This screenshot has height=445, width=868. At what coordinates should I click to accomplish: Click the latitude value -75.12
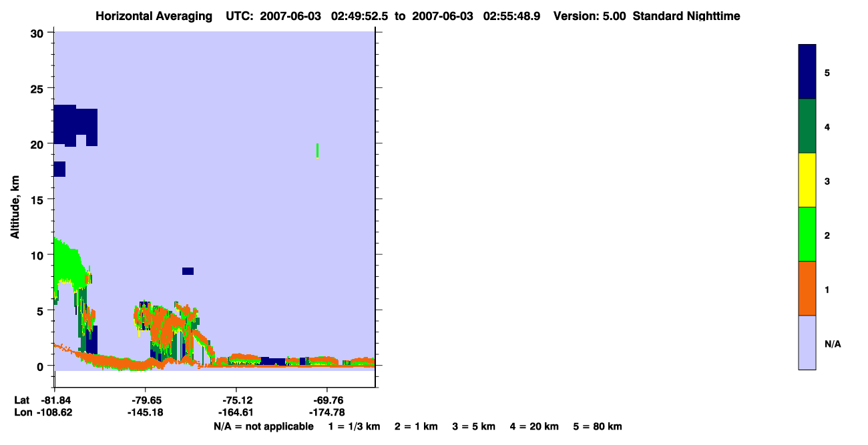click(236, 400)
